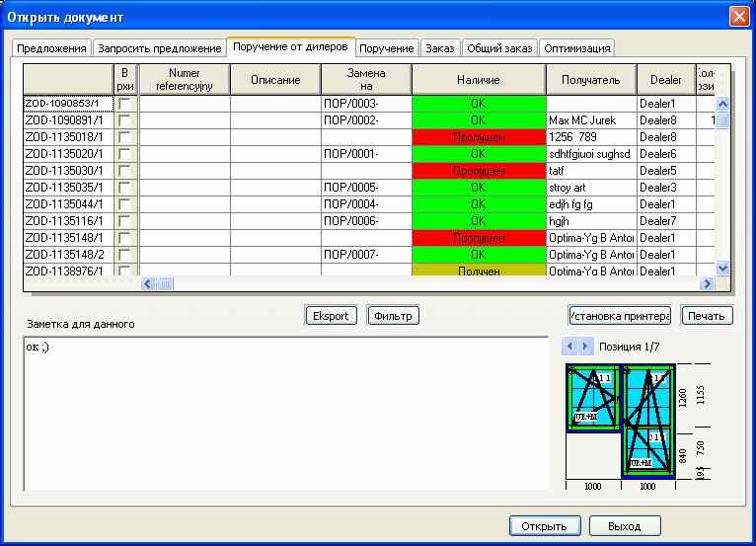The image size is (756, 546).
Task: Click the yellow Получен status of ZOD-1138976/1
Action: point(479,271)
